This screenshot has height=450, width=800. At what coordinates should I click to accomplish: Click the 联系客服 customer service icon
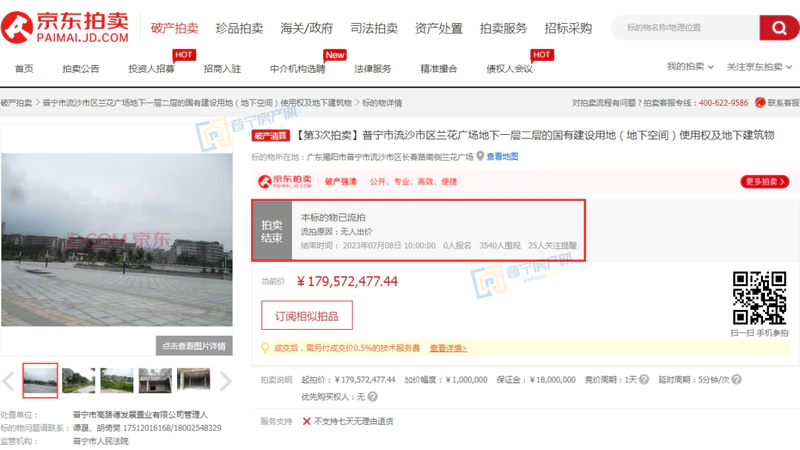760,102
